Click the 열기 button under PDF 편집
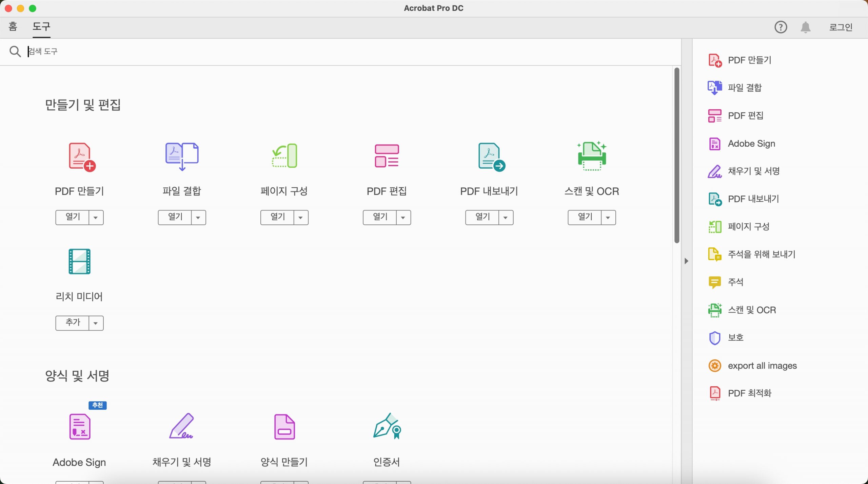This screenshot has width=868, height=484. click(x=380, y=218)
